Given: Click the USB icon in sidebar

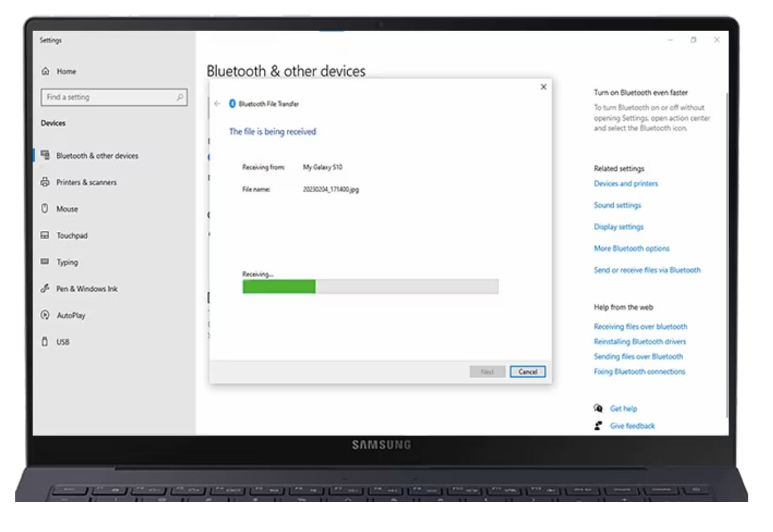Looking at the screenshot, I should pyautogui.click(x=45, y=342).
